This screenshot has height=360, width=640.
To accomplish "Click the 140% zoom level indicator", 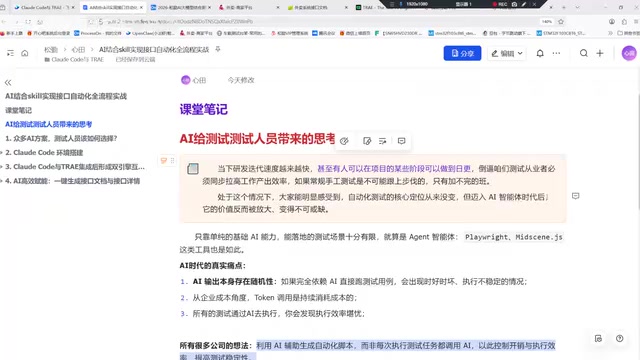I will (x=547, y=22).
